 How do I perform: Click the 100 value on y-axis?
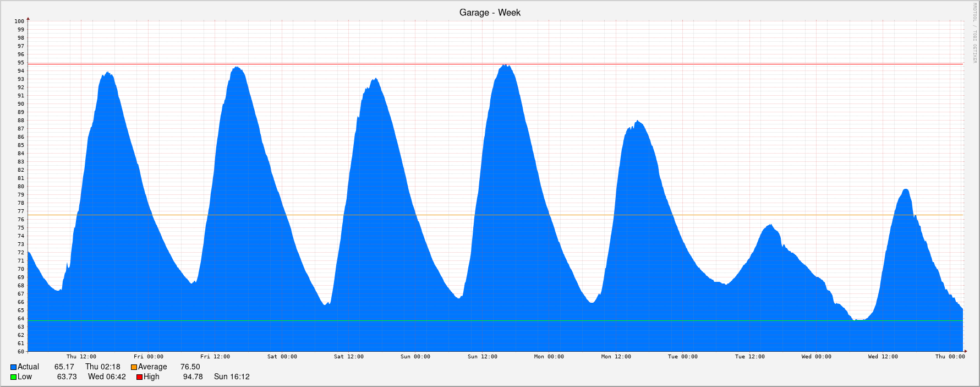[x=19, y=21]
